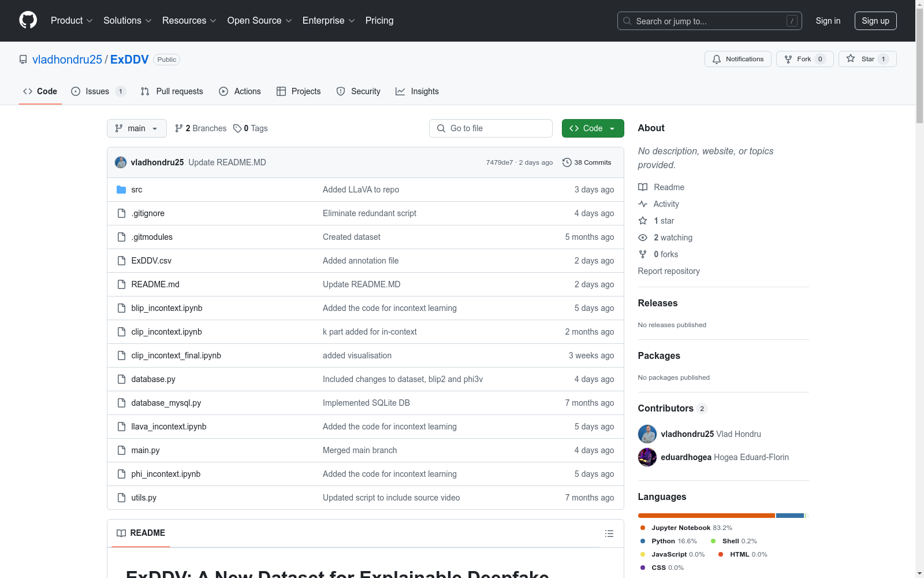
Task: Switch to the Issues tab
Action: tap(98, 91)
